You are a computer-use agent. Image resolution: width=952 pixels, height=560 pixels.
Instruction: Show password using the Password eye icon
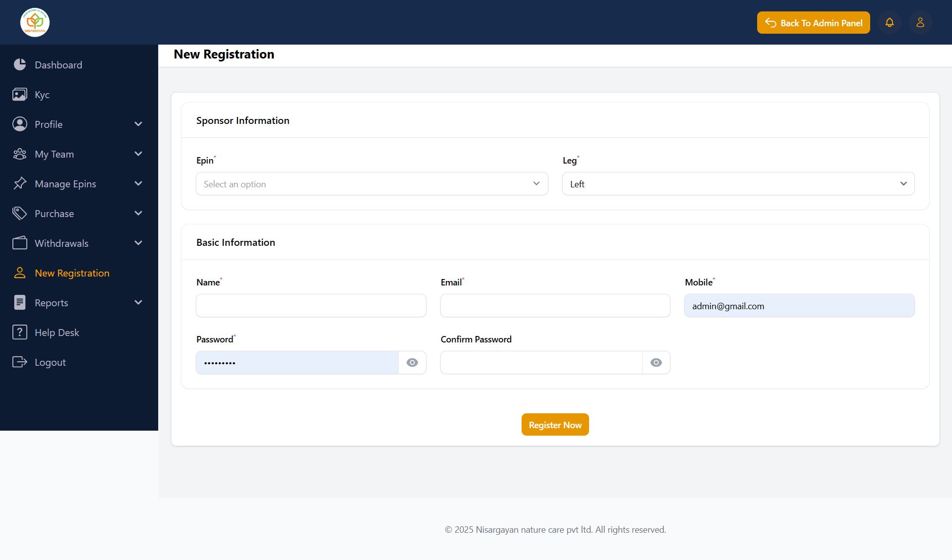(412, 363)
